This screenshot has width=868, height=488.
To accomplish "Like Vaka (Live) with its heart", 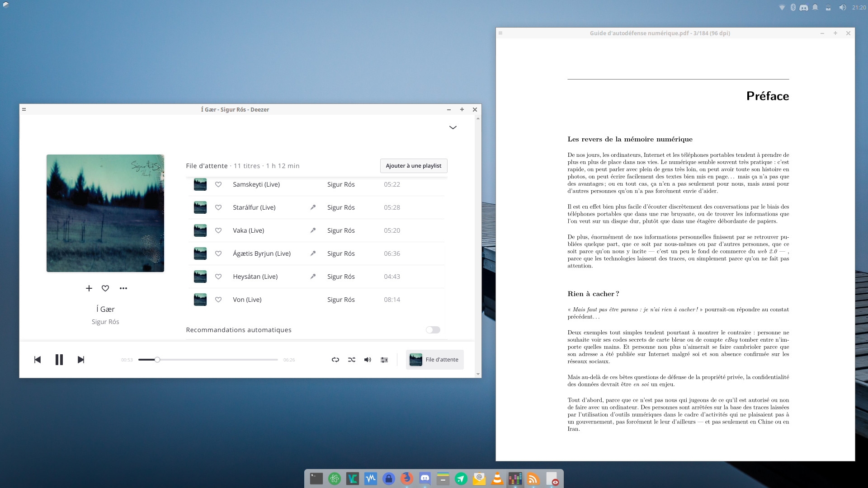I will [x=218, y=230].
